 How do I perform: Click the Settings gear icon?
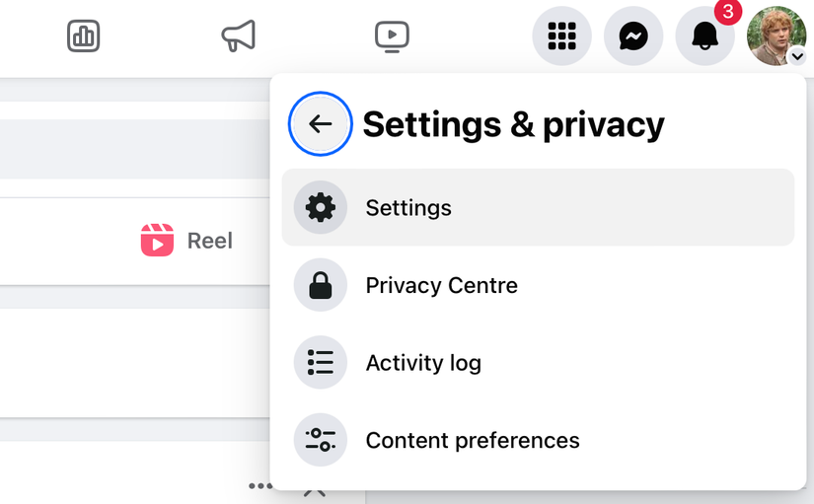click(320, 207)
